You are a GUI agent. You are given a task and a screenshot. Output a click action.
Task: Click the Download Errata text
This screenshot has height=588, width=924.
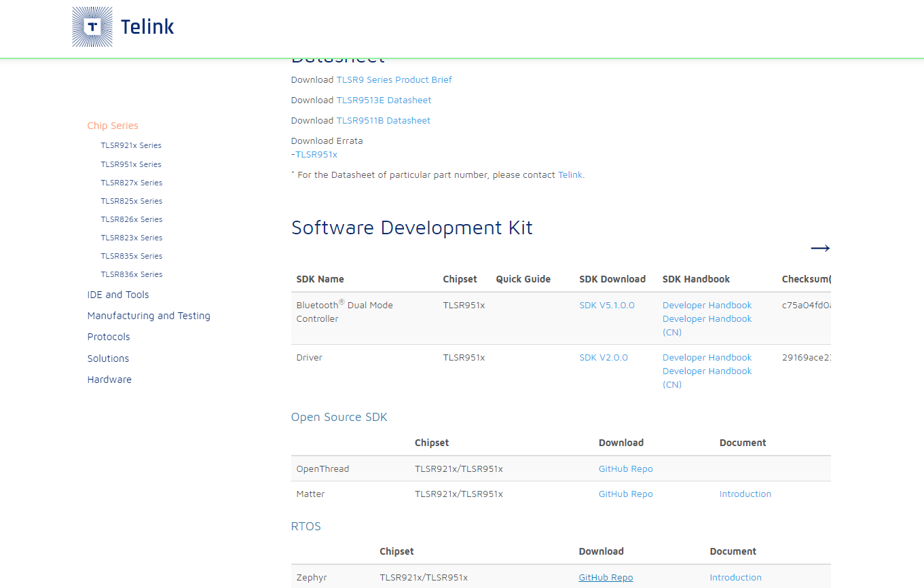pos(327,141)
